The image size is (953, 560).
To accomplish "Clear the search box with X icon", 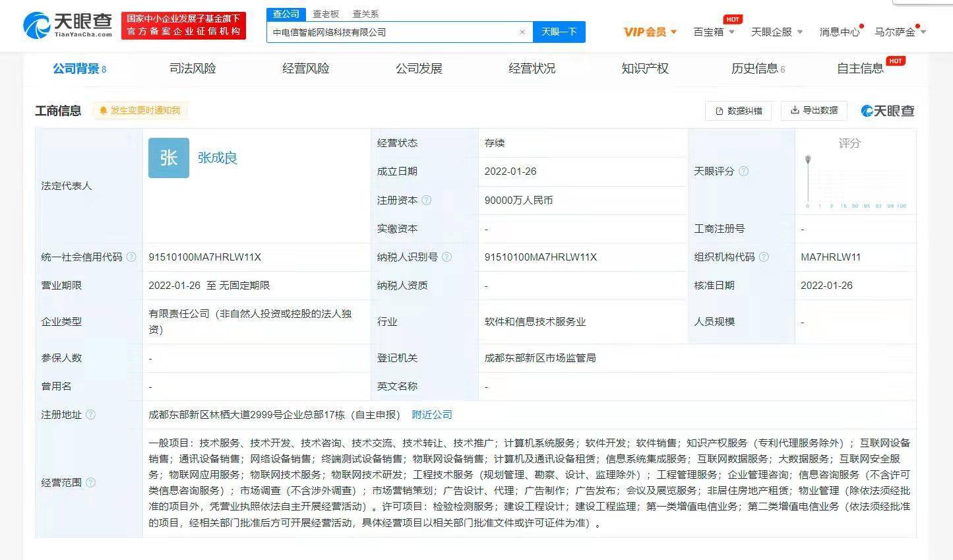I will [x=522, y=32].
